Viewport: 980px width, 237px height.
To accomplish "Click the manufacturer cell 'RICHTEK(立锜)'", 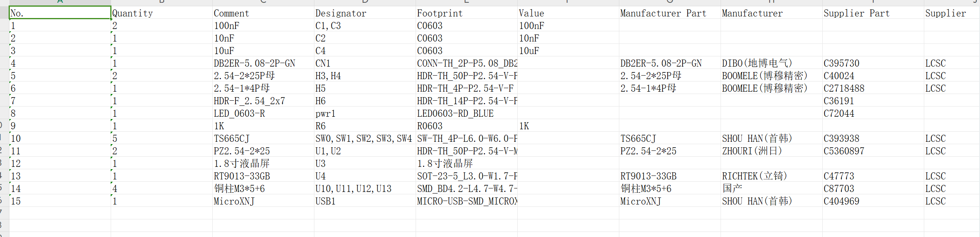I will pos(754,176).
